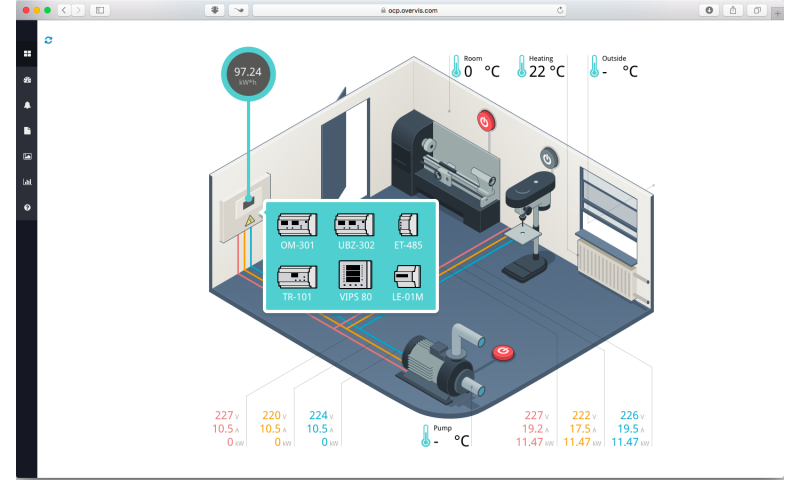
Task: Select the UBZ-302 device
Action: coord(354,230)
